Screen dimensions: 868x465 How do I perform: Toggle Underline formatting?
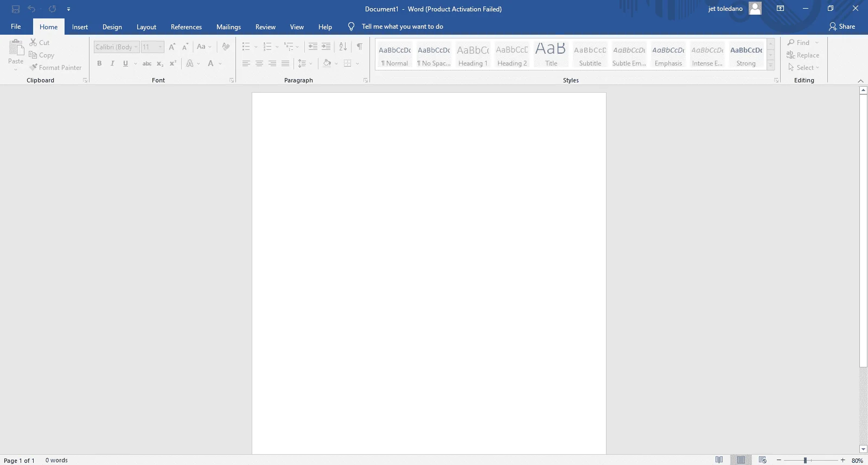(x=125, y=63)
